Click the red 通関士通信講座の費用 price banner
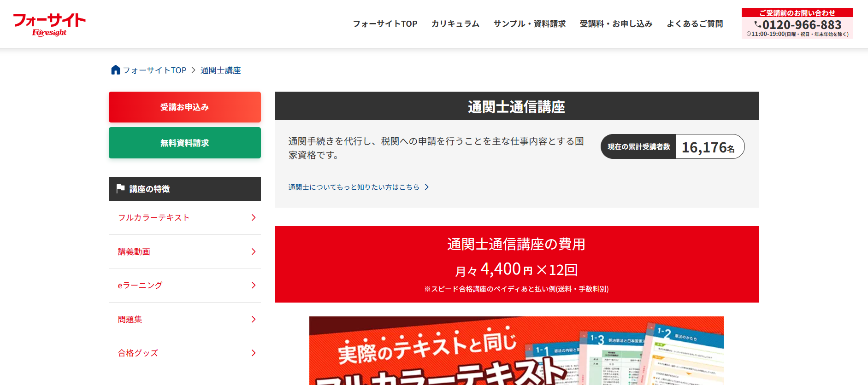The image size is (868, 385). tap(516, 264)
